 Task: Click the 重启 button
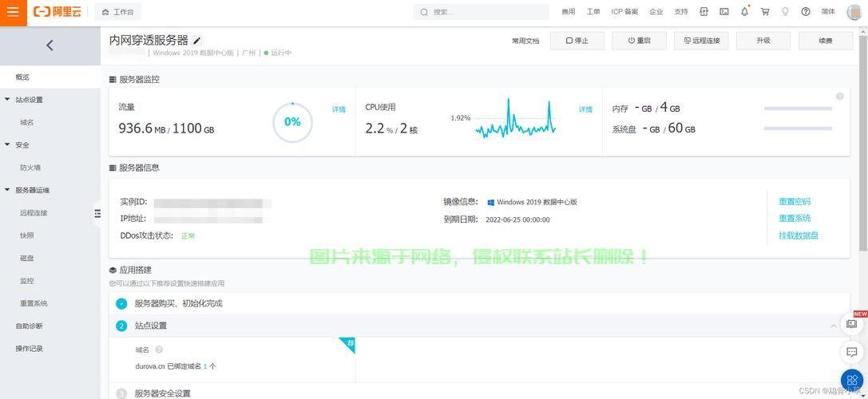(639, 41)
